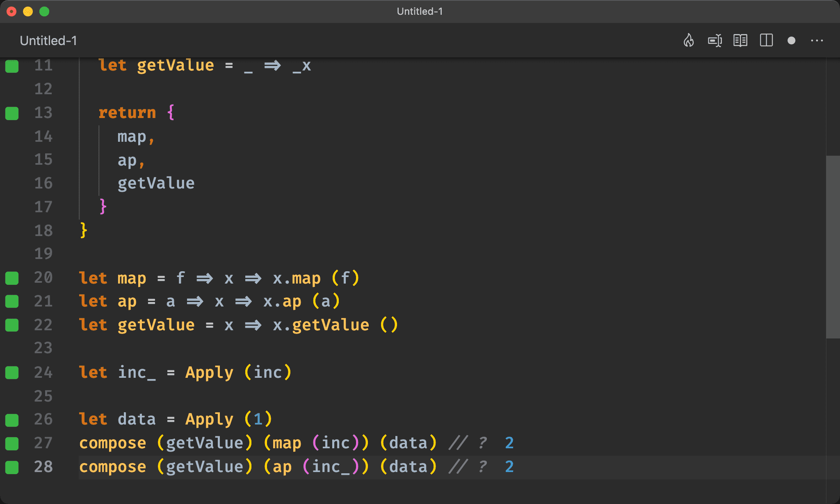Split the editor with split icon

coord(766,41)
